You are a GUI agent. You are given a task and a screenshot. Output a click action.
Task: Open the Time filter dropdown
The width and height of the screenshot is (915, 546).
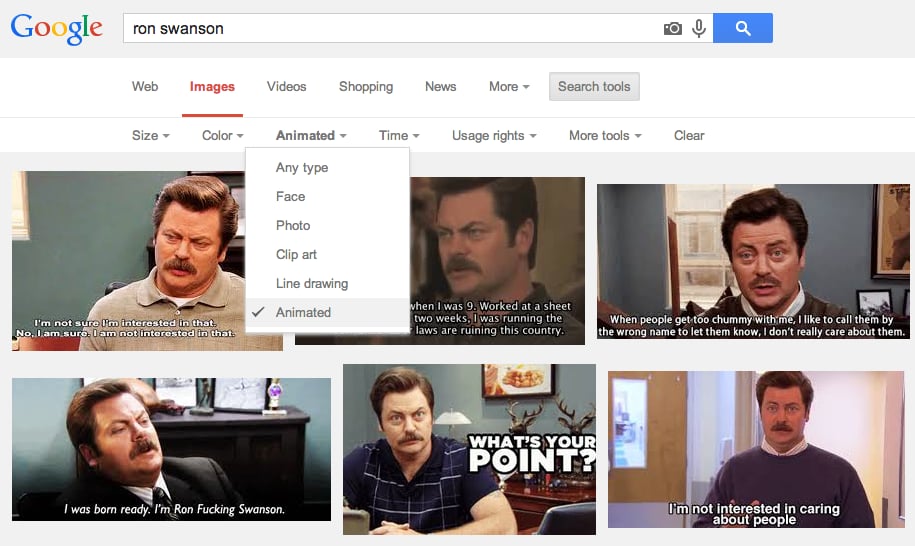[399, 135]
